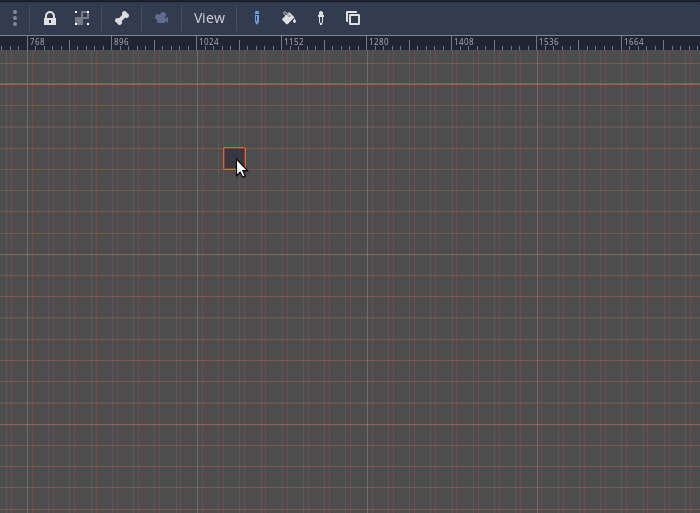The image size is (700, 513).
Task: Click the 1664 mark on the ruler
Action: click(x=633, y=42)
